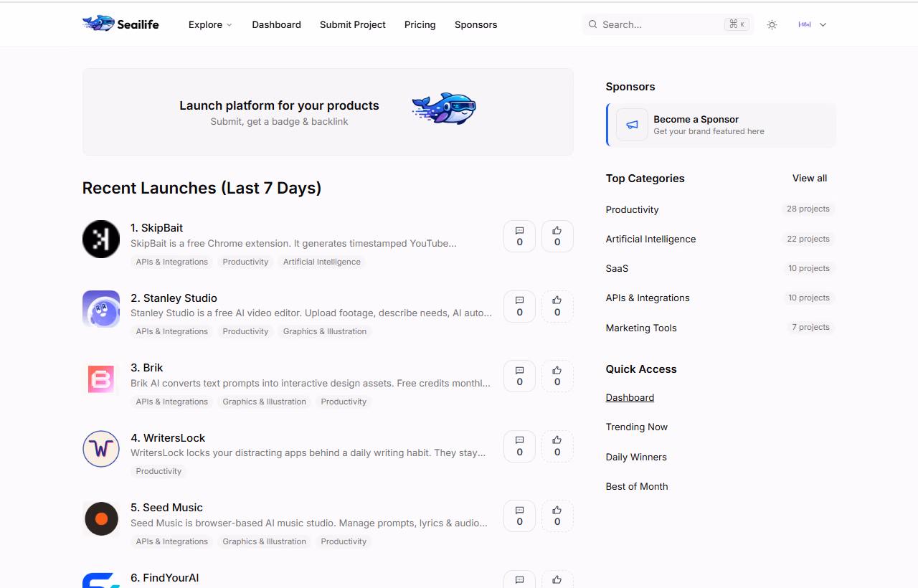Screen dimensions: 918x588
Task: Open the Productivity top category
Action: tap(632, 209)
